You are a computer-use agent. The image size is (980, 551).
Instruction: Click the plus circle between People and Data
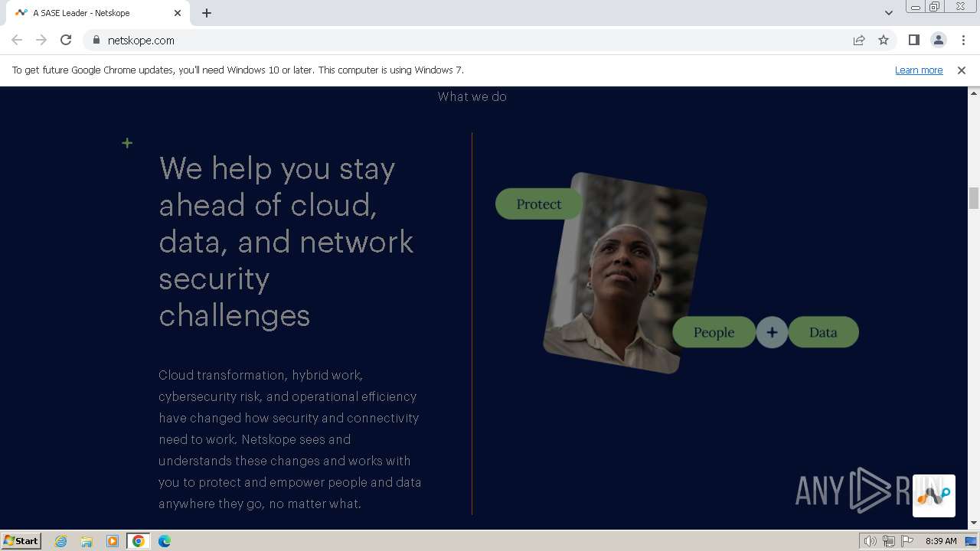pos(772,332)
